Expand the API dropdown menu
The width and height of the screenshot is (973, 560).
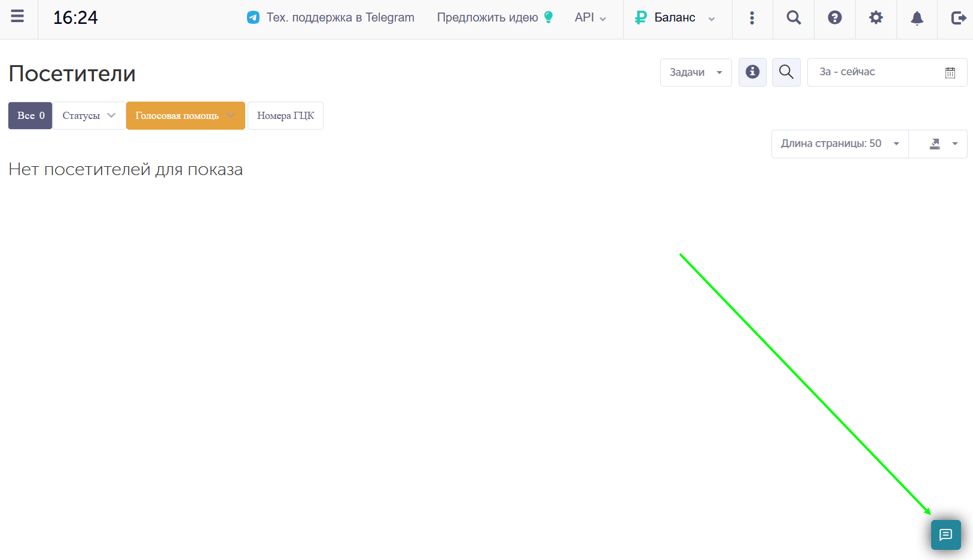(x=590, y=18)
